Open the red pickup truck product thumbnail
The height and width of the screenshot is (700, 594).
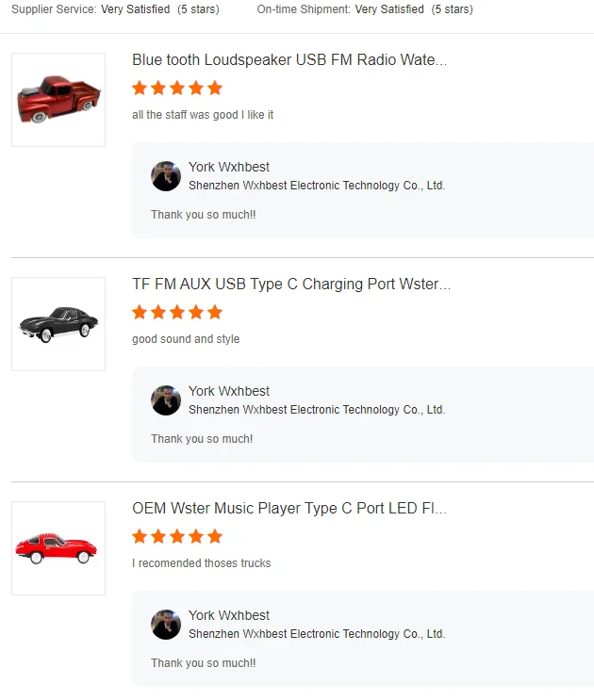point(58,100)
